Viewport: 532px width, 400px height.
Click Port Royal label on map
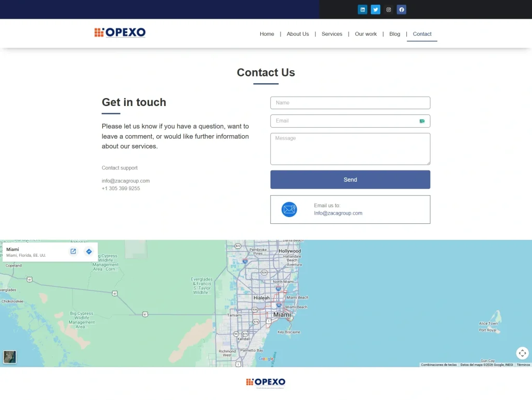point(487,330)
